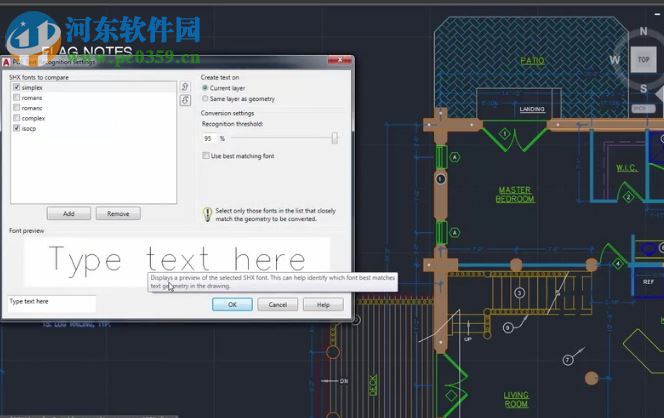
Task: Move selected font up in list
Action: (x=185, y=87)
